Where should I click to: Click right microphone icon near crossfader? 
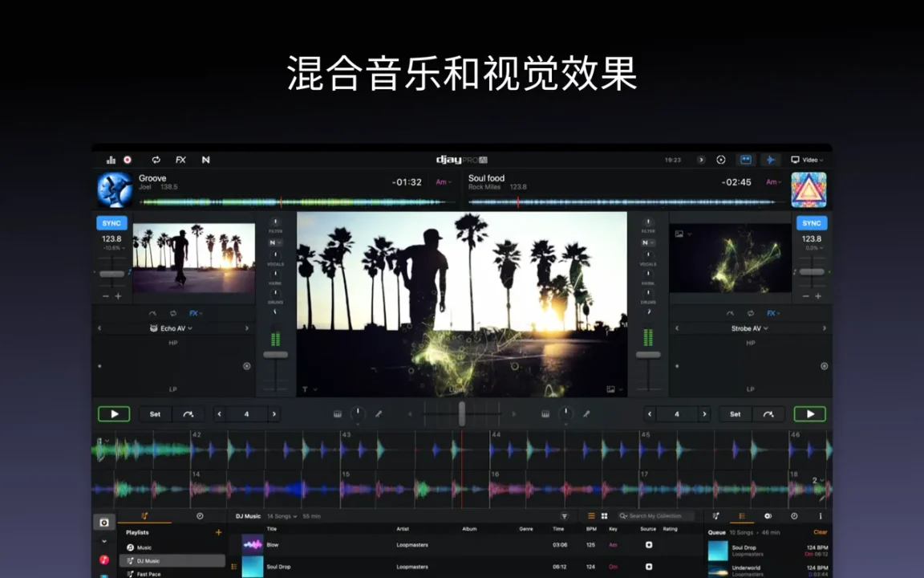pos(586,414)
